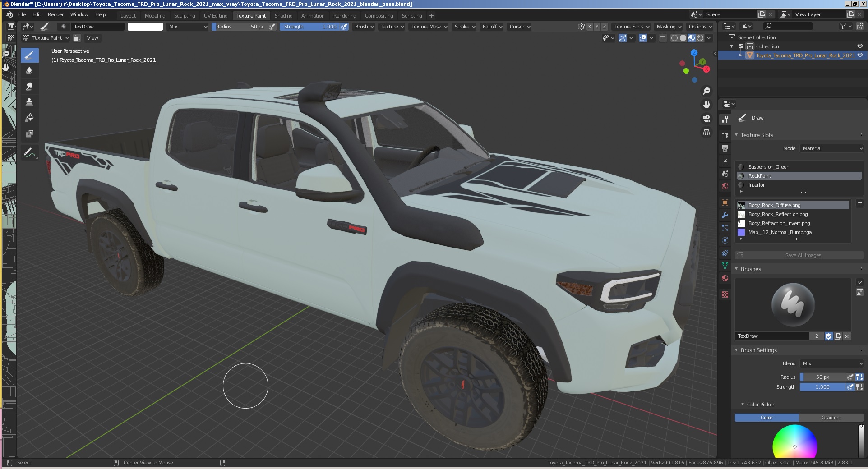Hide Collection with eye icon
868x469 pixels.
860,46
